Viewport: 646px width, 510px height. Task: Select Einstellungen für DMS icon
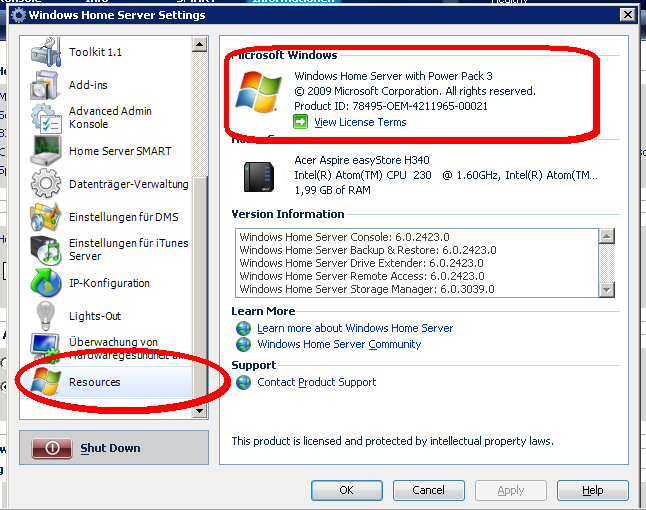pos(46,217)
